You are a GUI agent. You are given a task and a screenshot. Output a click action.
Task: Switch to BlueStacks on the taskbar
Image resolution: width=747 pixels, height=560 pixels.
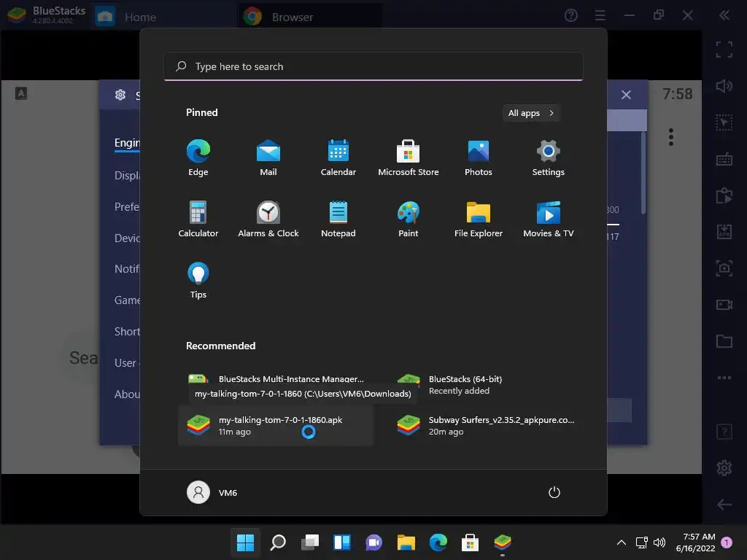503,542
